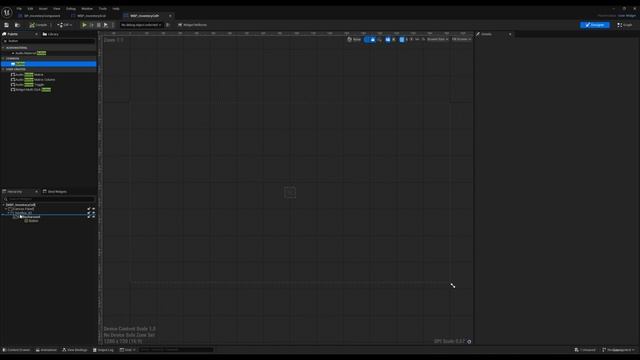Screen dimensions: 640x360
Task: Select Audio Button Matrix Column item
Action: [x=33, y=80]
